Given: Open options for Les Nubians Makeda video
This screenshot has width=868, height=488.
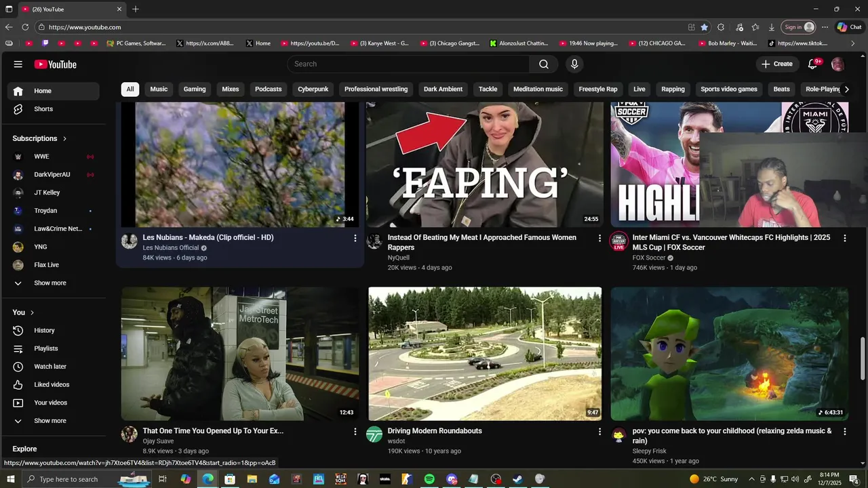Looking at the screenshot, I should (x=355, y=238).
